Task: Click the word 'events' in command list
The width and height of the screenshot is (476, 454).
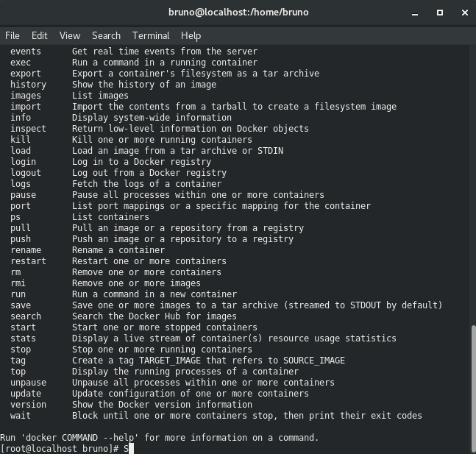Action: click(26, 52)
